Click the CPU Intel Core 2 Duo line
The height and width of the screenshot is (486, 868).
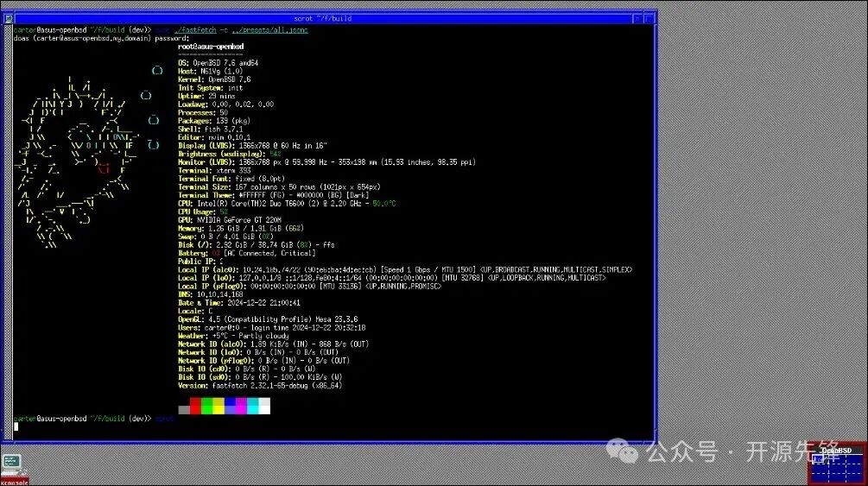point(287,204)
